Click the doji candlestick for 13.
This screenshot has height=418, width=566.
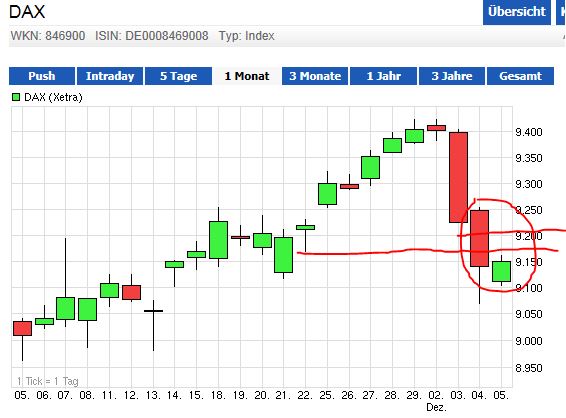click(153, 311)
